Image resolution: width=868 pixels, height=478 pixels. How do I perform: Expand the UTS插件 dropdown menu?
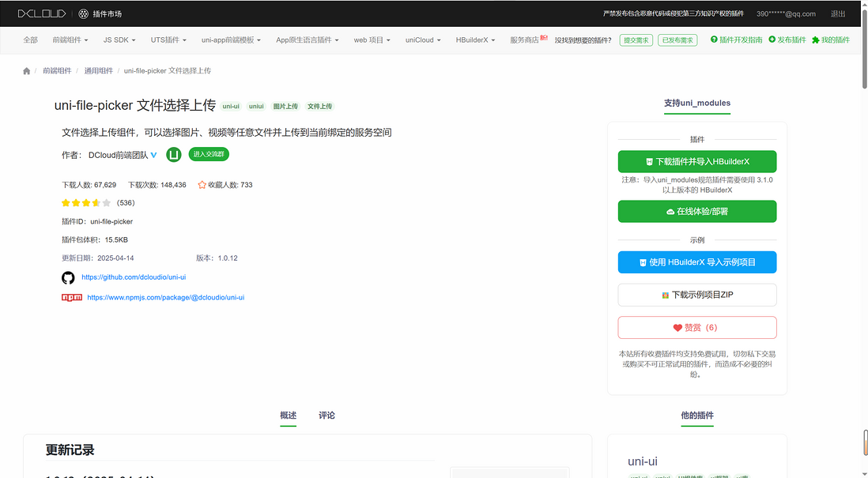coord(168,40)
